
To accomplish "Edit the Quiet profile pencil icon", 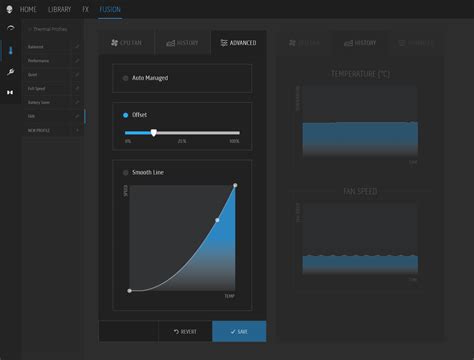I will point(77,75).
